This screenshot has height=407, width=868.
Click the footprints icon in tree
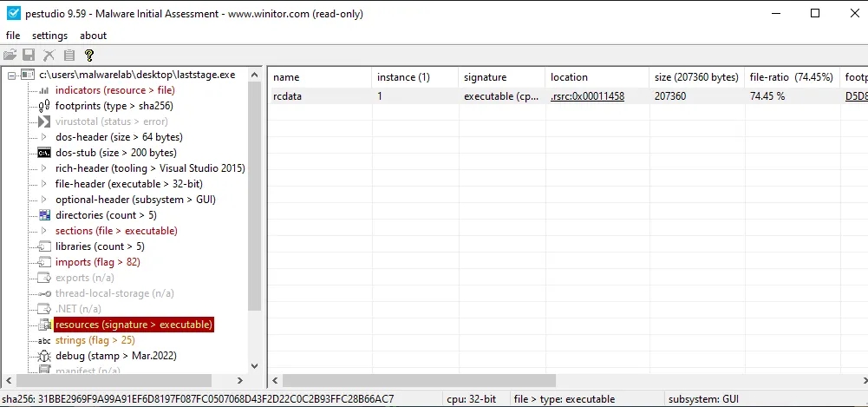point(44,106)
